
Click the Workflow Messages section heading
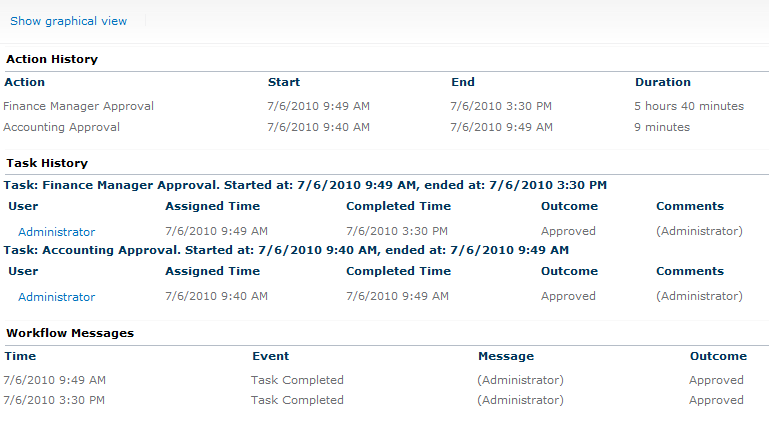tap(70, 333)
